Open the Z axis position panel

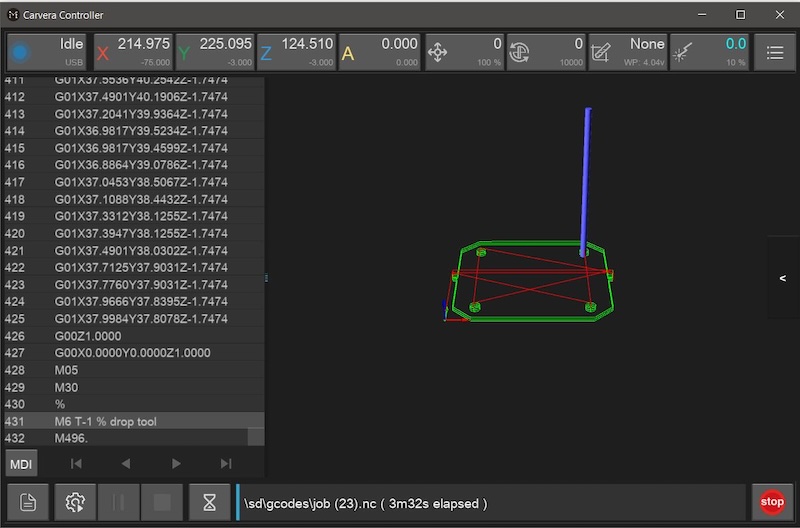[296, 53]
